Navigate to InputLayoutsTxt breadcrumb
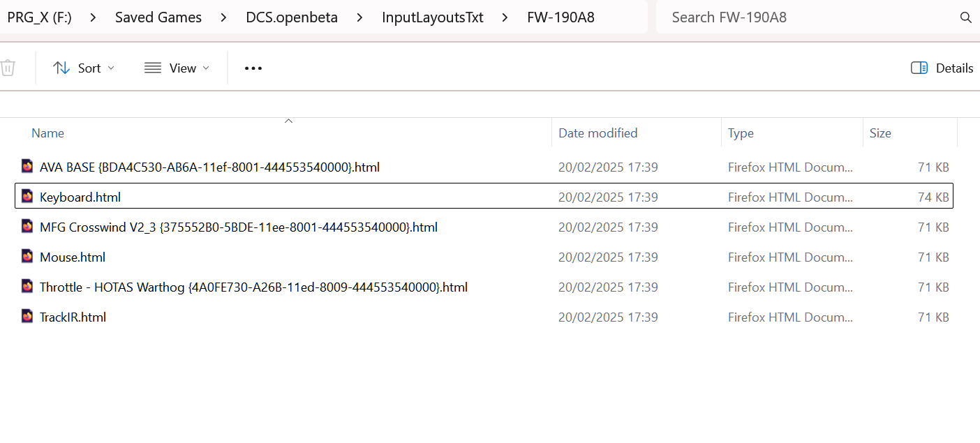980x443 pixels. (x=433, y=17)
